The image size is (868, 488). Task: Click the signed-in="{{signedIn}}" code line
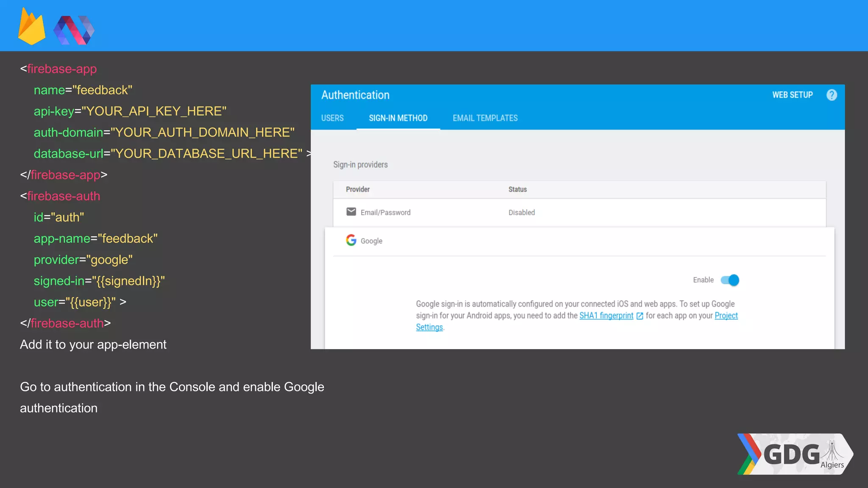pos(99,281)
